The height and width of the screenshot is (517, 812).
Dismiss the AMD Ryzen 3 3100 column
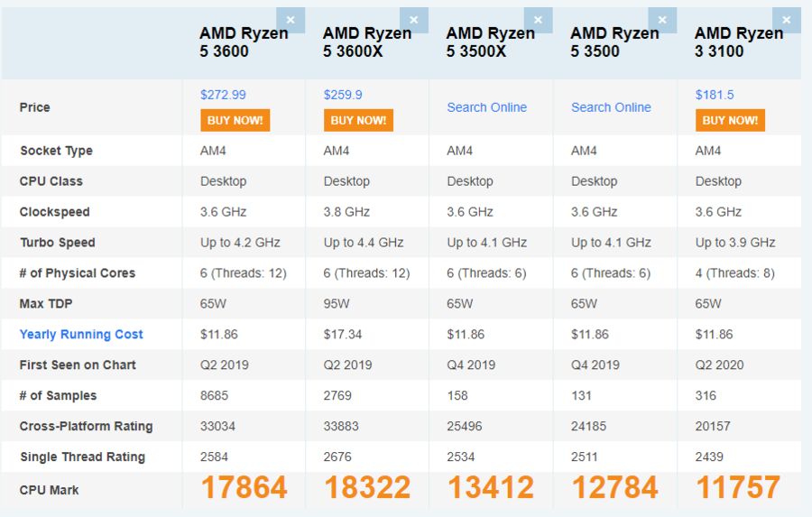(x=786, y=20)
